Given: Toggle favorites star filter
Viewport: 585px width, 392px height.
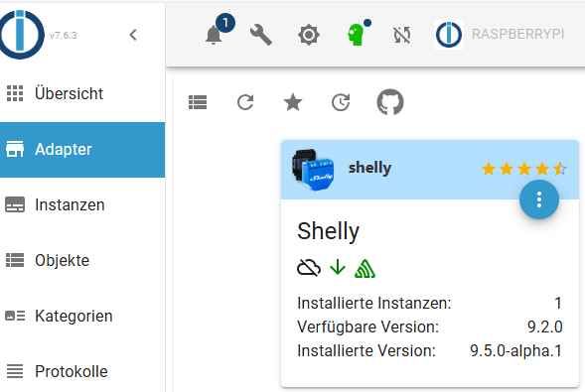Looking at the screenshot, I should pyautogui.click(x=293, y=102).
